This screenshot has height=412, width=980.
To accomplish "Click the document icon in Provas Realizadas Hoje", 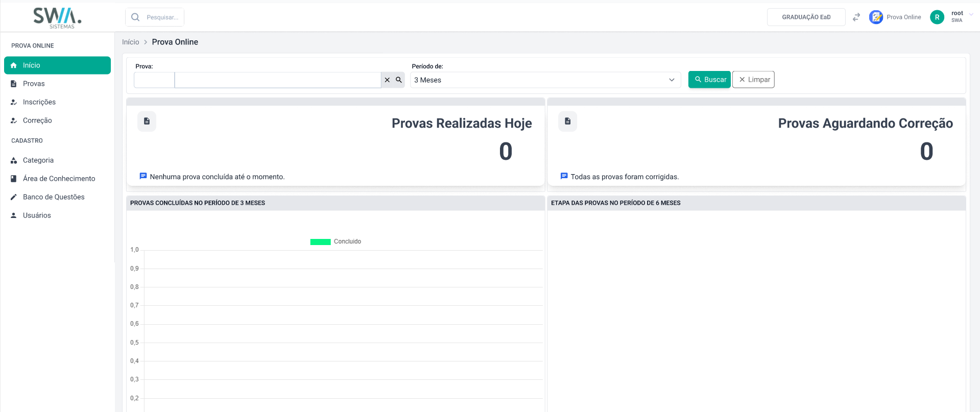I will 147,122.
